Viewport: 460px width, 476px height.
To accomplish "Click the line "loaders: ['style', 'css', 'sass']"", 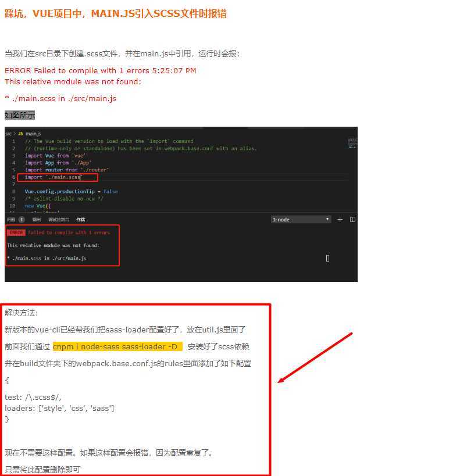I will tap(59, 409).
